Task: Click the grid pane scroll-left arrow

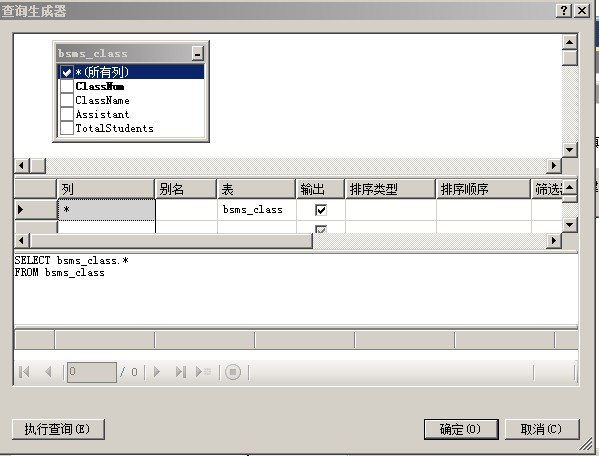Action: coord(22,241)
